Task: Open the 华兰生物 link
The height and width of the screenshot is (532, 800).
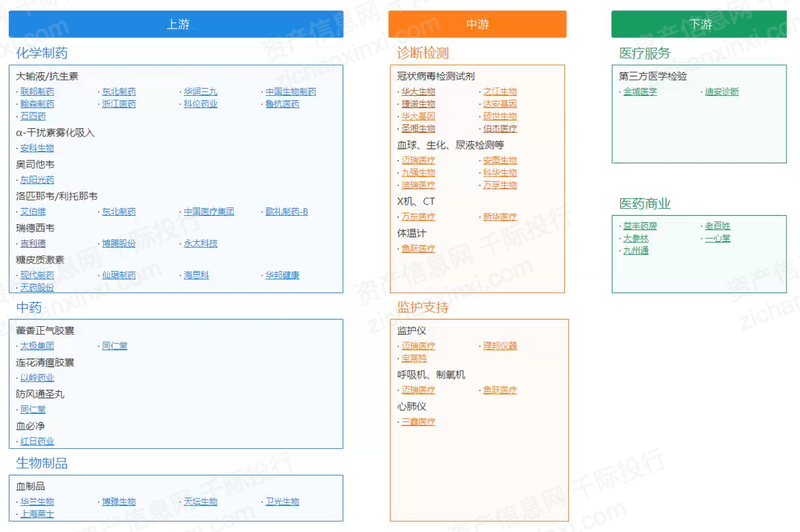Action: 37,501
